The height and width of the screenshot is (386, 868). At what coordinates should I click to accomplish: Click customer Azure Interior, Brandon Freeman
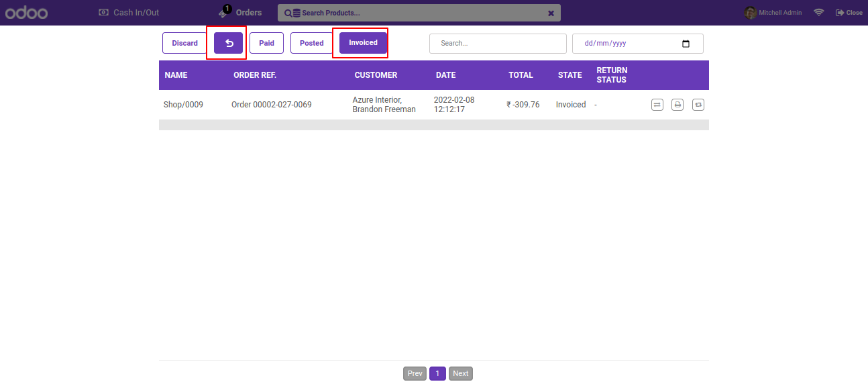click(384, 105)
